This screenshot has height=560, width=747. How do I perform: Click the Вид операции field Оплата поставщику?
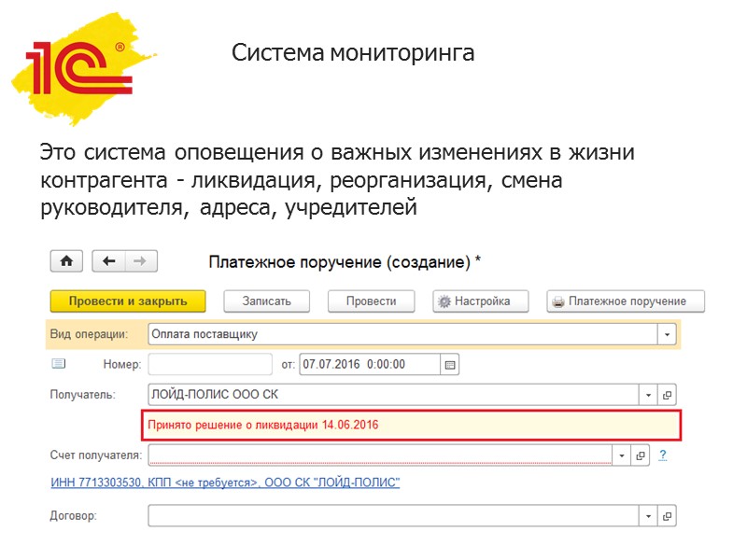pyautogui.click(x=403, y=334)
